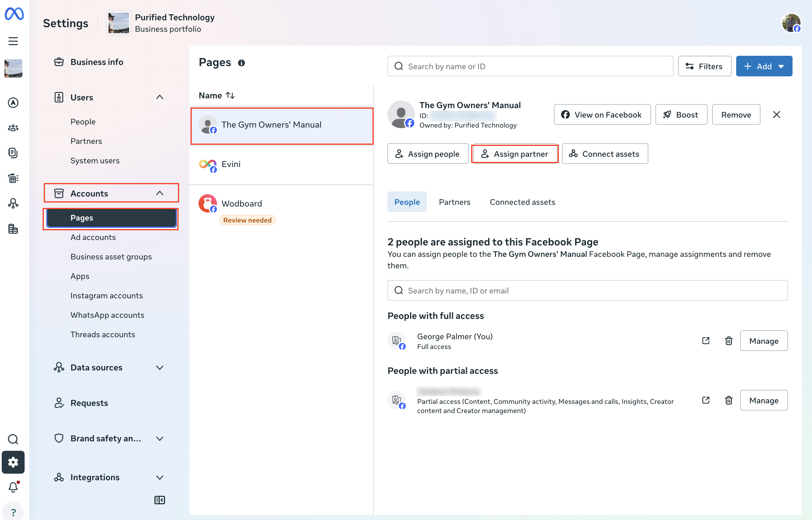This screenshot has width=812, height=520.
Task: Focus the Search by name, ID or email field
Action: 587,290
